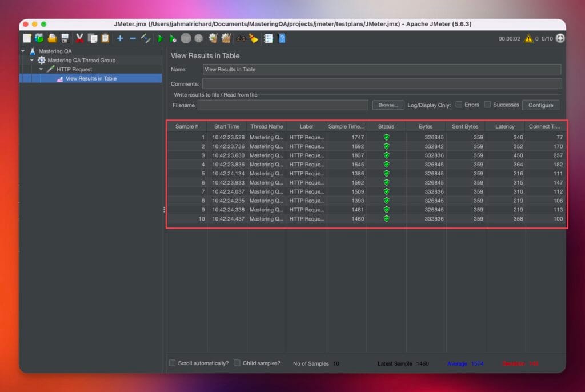Image resolution: width=585 pixels, height=392 pixels.
Task: Click the 0/10 thread count indicator
Action: [x=547, y=38]
